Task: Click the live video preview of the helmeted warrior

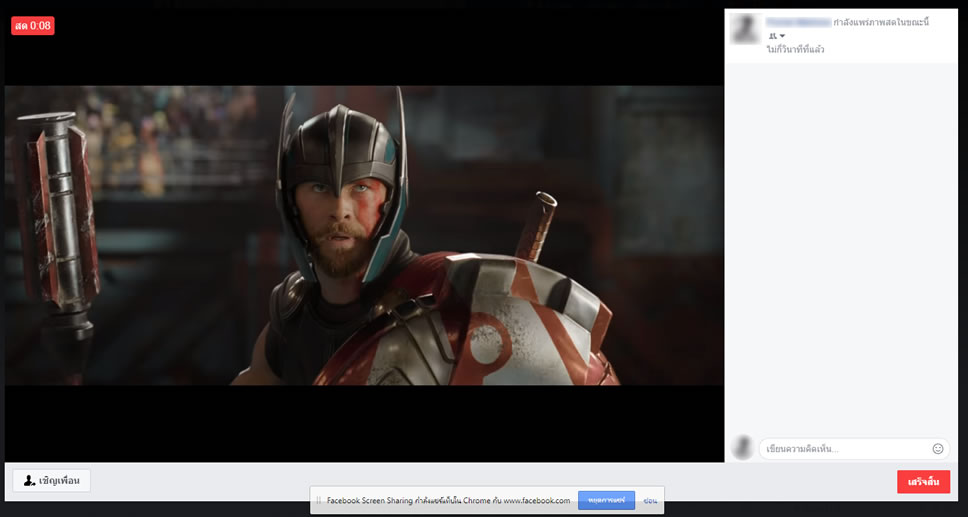Action: 364,235
